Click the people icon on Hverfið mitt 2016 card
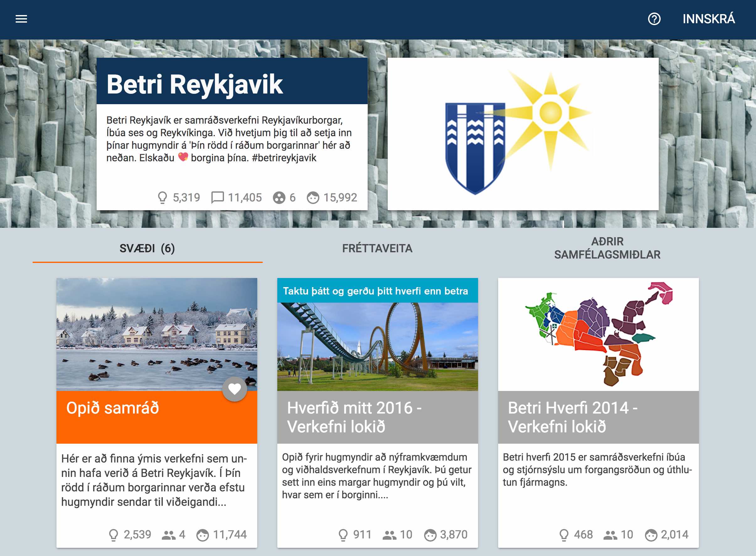Image resolution: width=756 pixels, height=556 pixels. pyautogui.click(x=389, y=534)
